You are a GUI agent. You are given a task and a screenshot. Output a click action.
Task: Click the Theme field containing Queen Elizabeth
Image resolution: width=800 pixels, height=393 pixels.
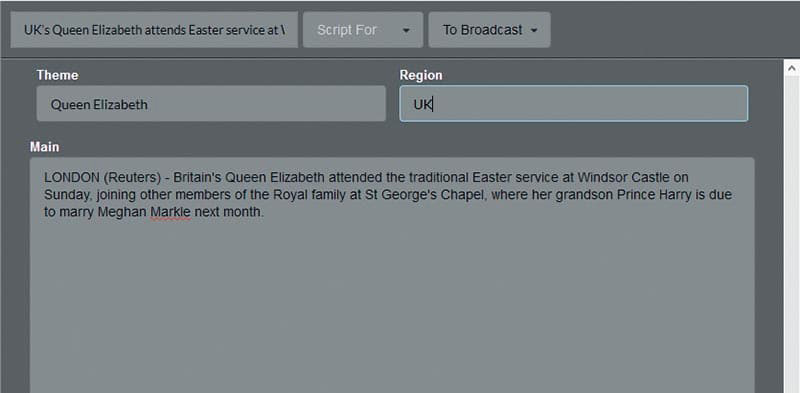211,104
